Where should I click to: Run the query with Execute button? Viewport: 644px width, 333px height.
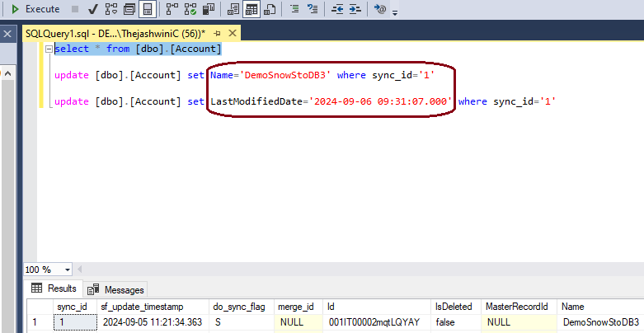click(x=35, y=9)
